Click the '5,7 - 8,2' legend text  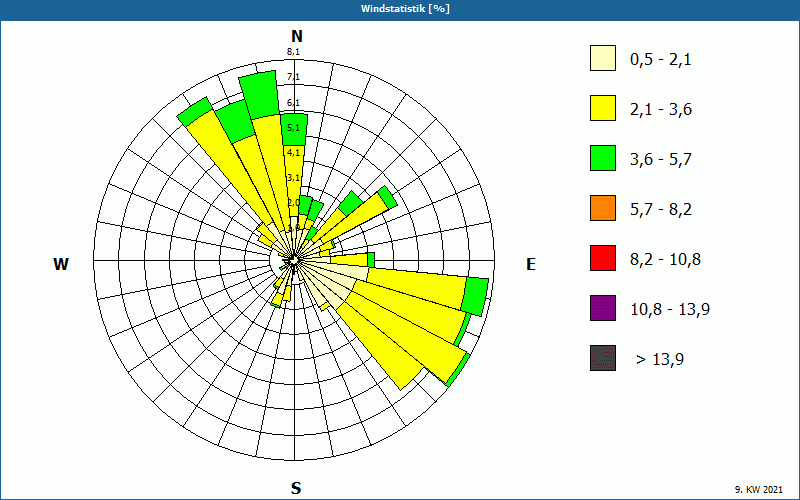661,210
